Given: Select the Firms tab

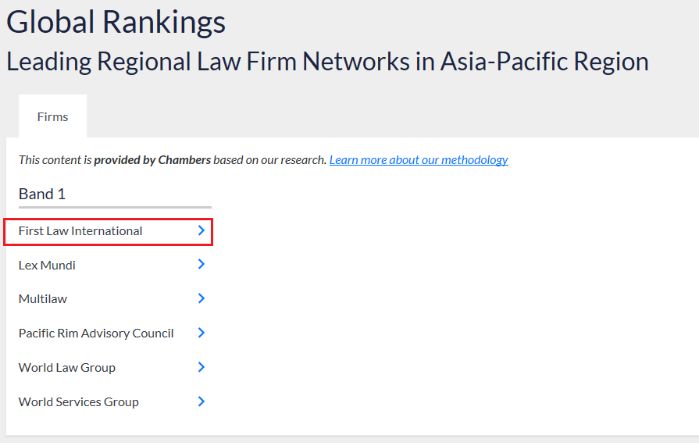Looking at the screenshot, I should pos(53,117).
